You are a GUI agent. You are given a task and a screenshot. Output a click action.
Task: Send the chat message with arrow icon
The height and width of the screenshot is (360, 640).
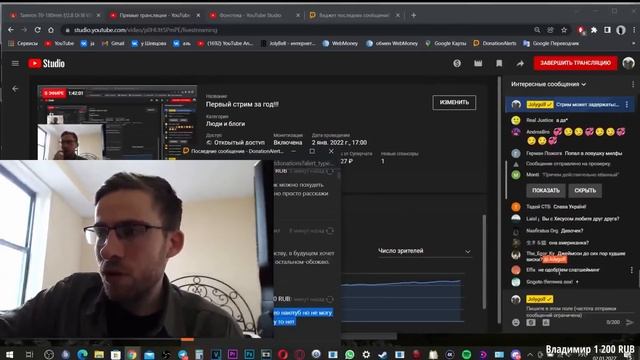tap(629, 322)
